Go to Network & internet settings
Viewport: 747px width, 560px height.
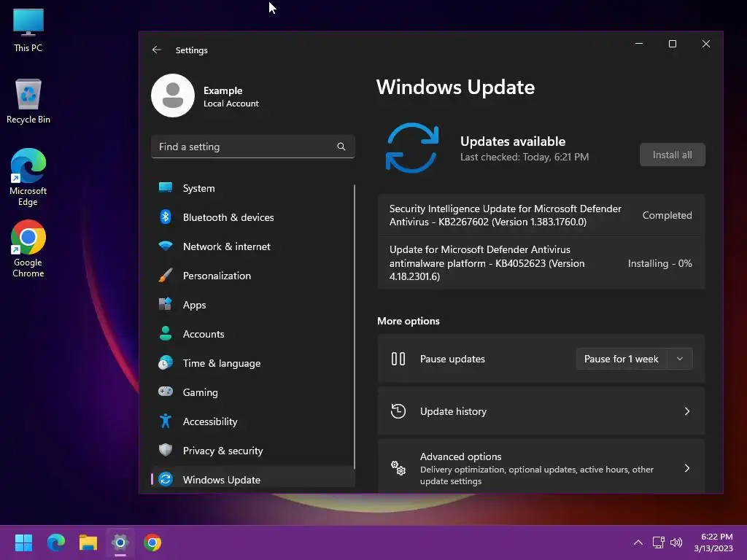252,246
